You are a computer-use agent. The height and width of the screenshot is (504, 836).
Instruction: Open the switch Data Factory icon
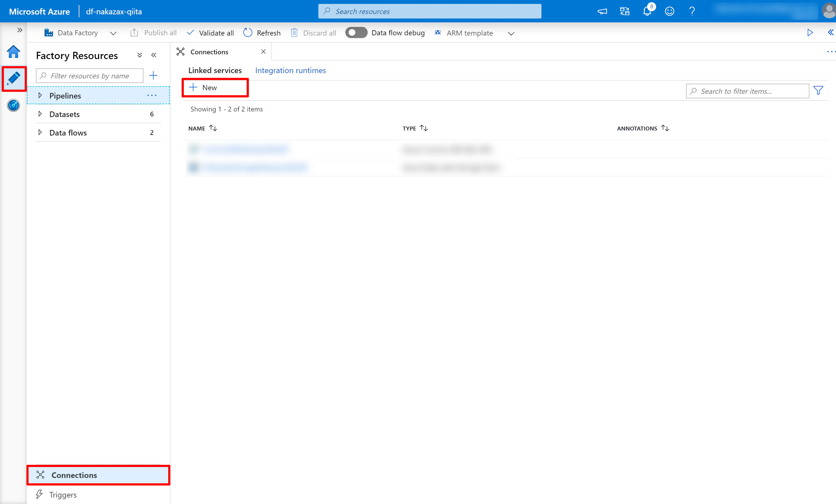[625, 11]
